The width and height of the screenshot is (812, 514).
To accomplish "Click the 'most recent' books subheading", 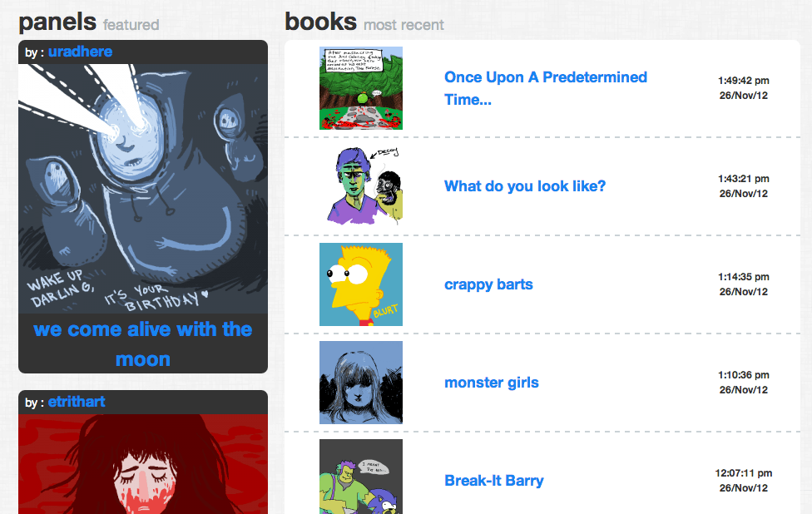I will point(404,25).
